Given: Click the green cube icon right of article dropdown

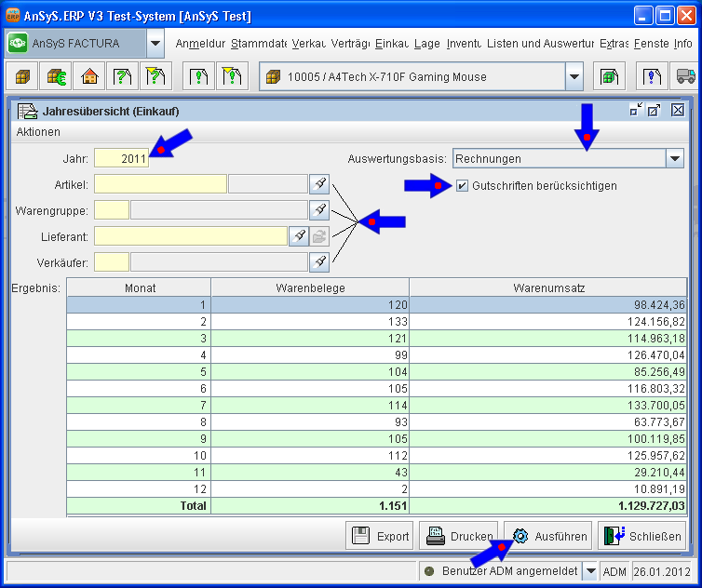Looking at the screenshot, I should (x=610, y=77).
